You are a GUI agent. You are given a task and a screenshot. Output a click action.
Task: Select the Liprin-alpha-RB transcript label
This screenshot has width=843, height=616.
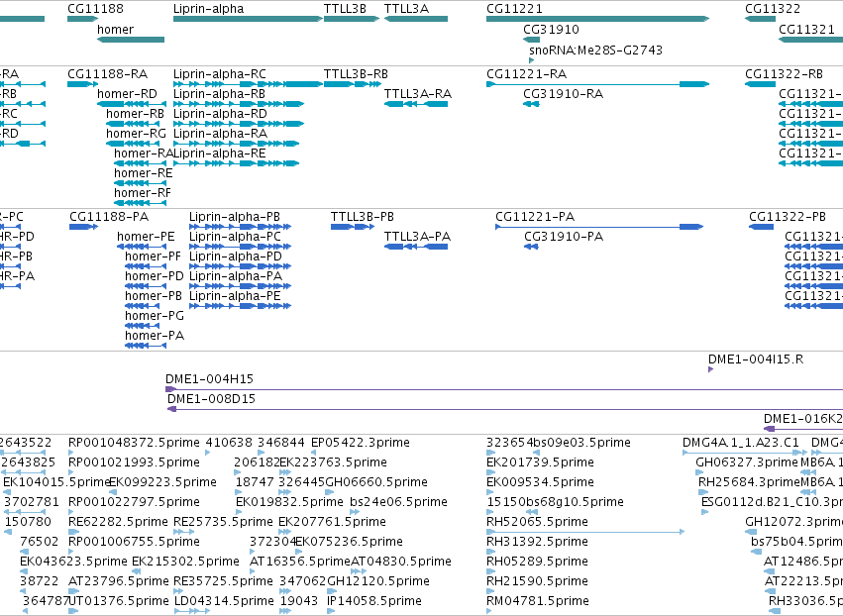(219, 93)
